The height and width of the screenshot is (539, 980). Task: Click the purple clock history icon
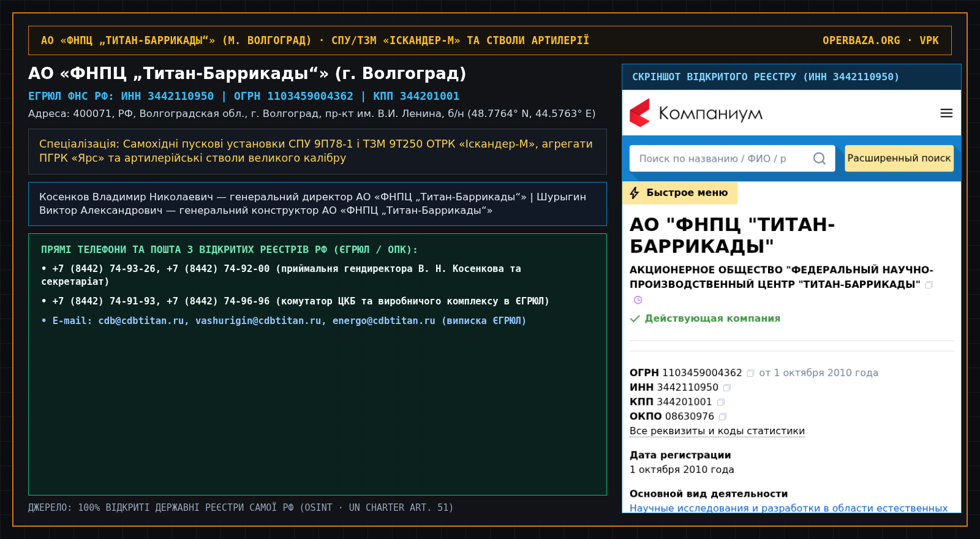(x=638, y=300)
